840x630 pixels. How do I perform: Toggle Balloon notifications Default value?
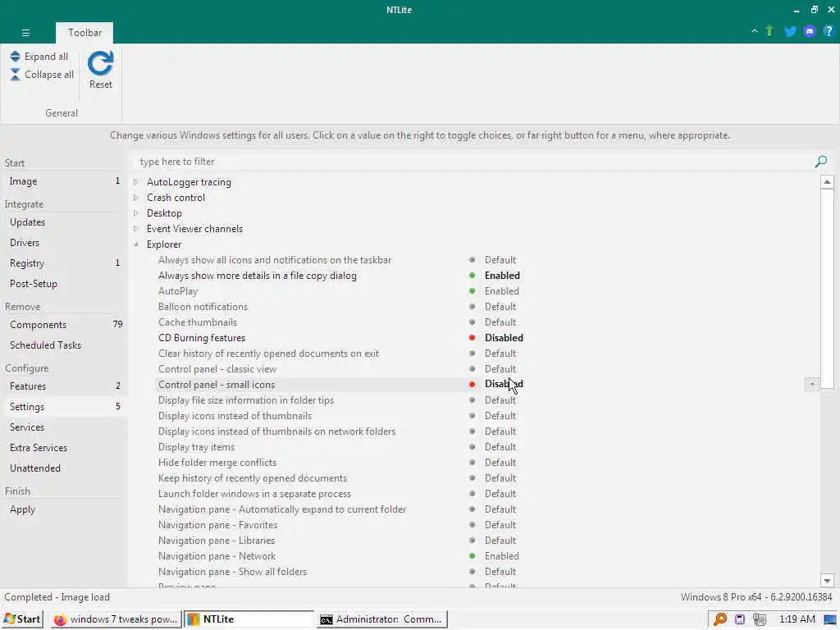[500, 307]
